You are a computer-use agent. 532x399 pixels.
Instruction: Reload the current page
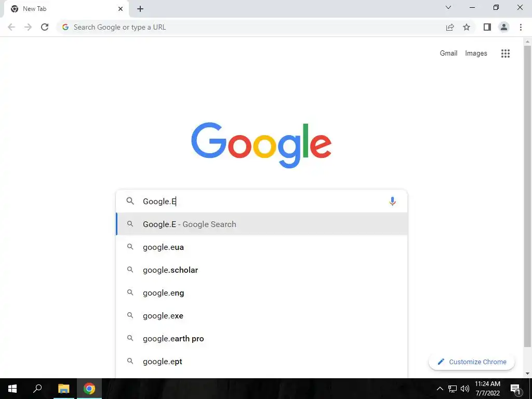pos(45,27)
